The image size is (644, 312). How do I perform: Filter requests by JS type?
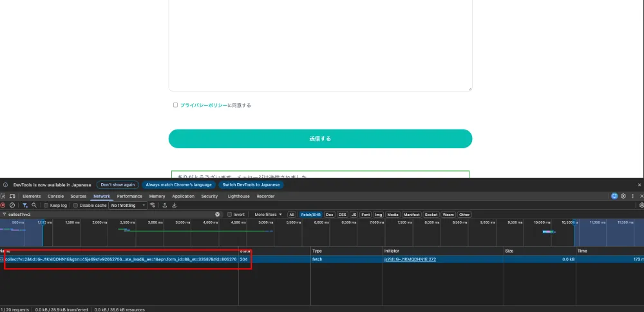pyautogui.click(x=354, y=215)
